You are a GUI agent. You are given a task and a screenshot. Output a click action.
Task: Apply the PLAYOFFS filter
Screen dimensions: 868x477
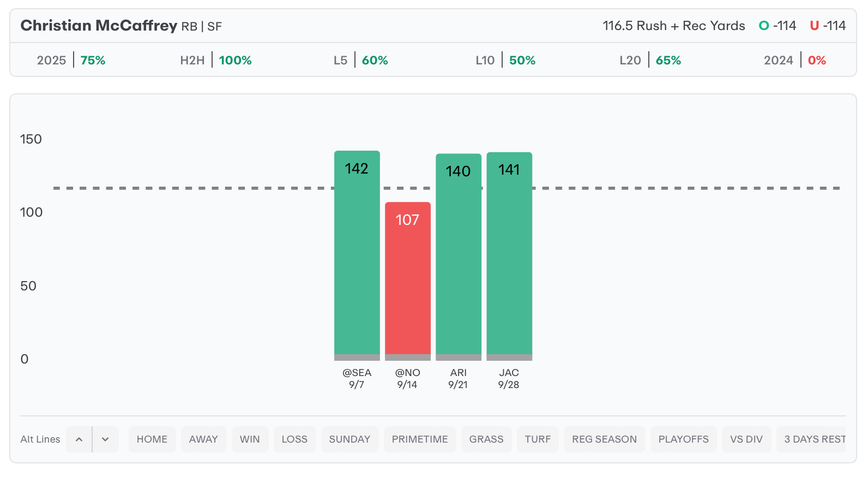coord(683,439)
